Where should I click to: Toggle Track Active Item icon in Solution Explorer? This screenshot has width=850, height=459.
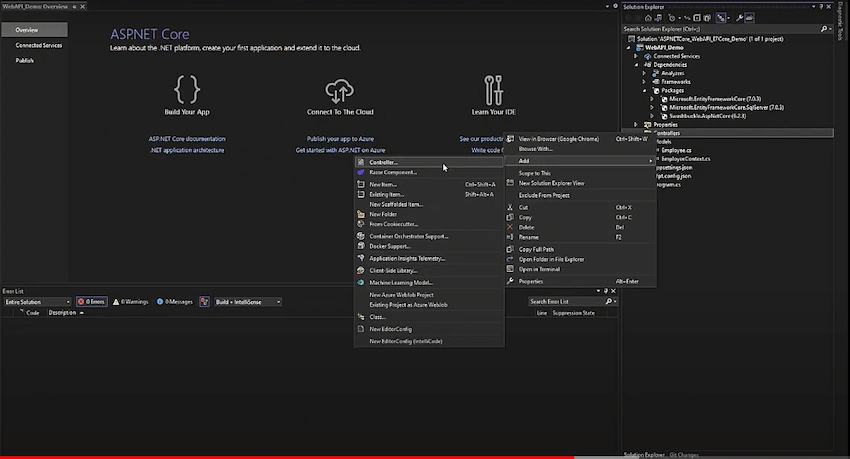[721, 18]
